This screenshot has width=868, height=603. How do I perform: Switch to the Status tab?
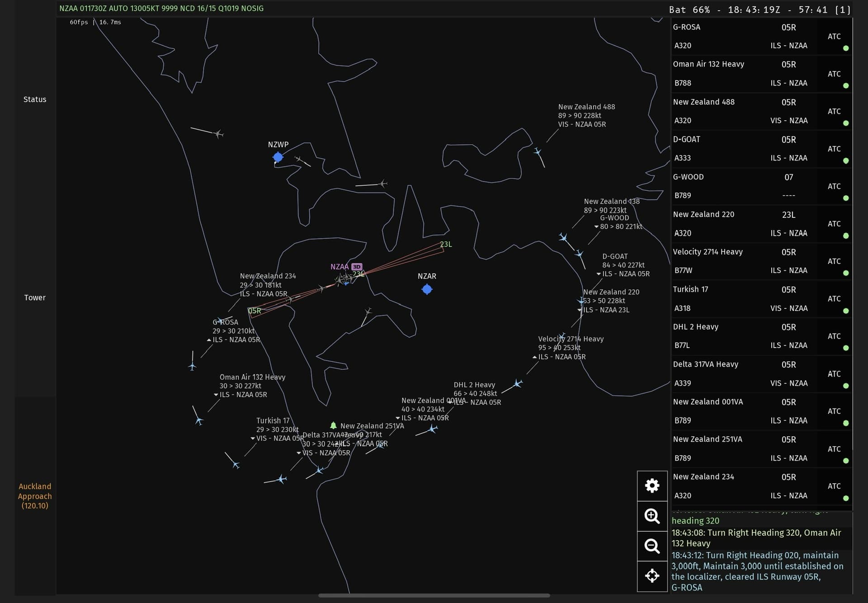coord(35,99)
